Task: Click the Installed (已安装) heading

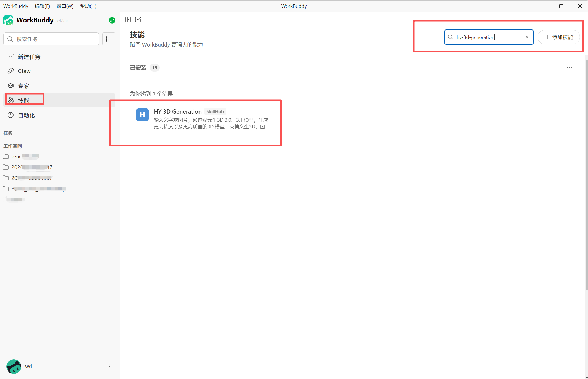Action: pos(138,68)
